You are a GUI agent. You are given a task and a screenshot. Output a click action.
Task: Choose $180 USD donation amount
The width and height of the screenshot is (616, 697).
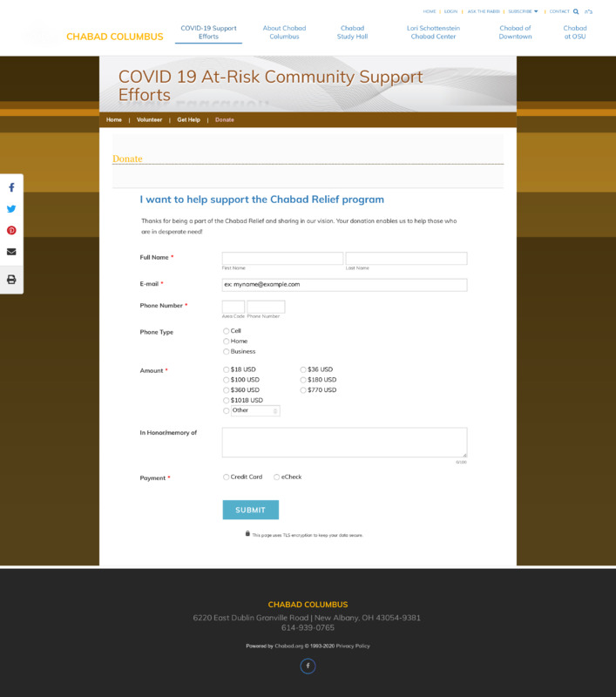pos(303,380)
